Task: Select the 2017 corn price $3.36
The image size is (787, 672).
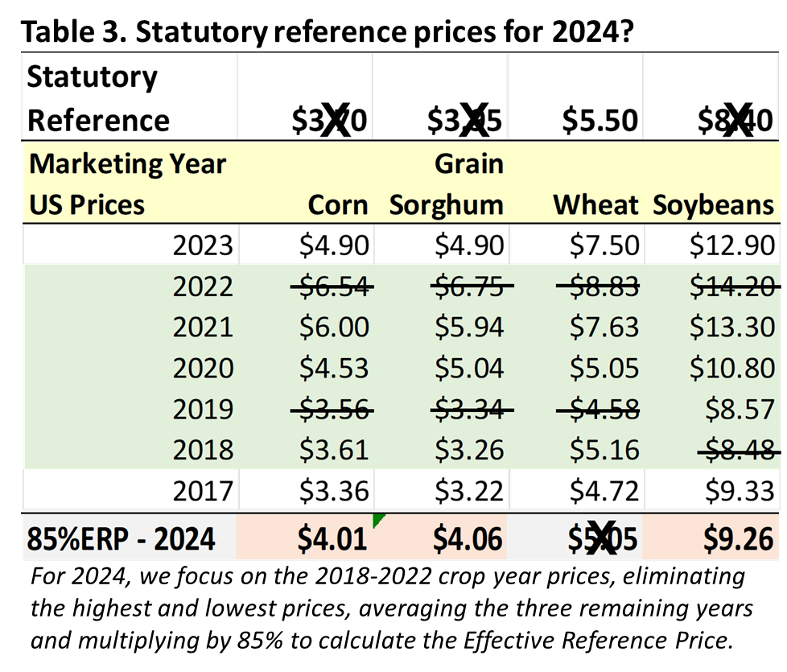Action: click(x=334, y=491)
